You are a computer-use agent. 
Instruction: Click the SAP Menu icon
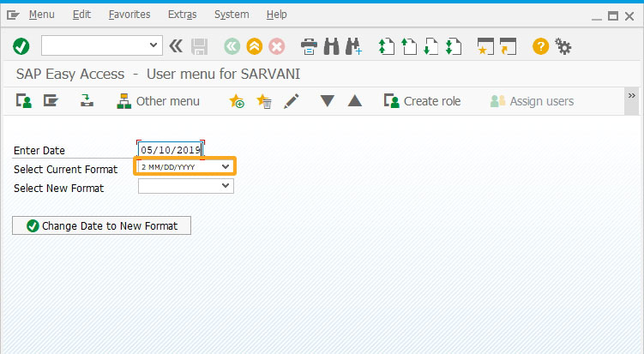point(51,100)
